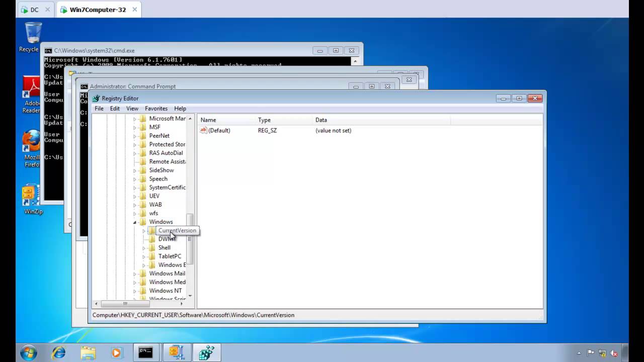
Task: Open Mozilla Firefox desktop shortcut
Action: click(32, 149)
